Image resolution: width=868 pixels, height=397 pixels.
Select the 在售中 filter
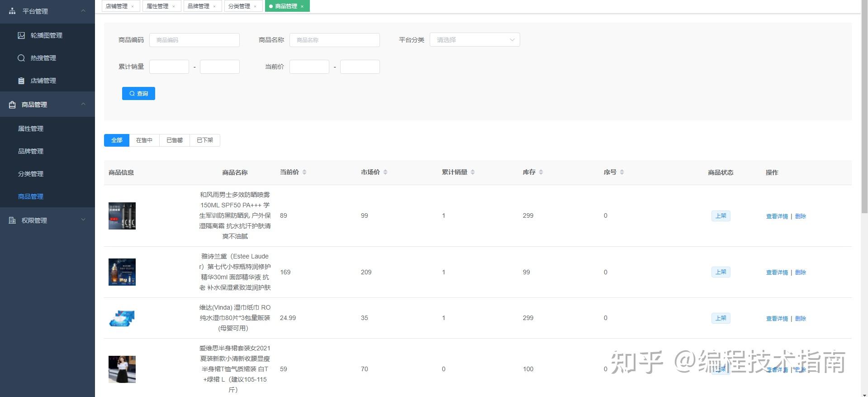click(x=144, y=140)
